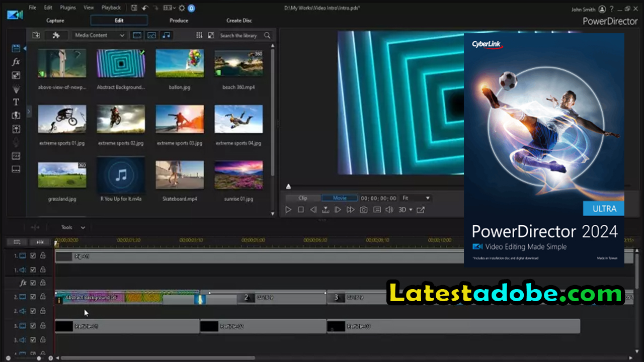Open the 16:9 aspect ratio dropdown
Screen dimensions: 644x362
click(168, 8)
